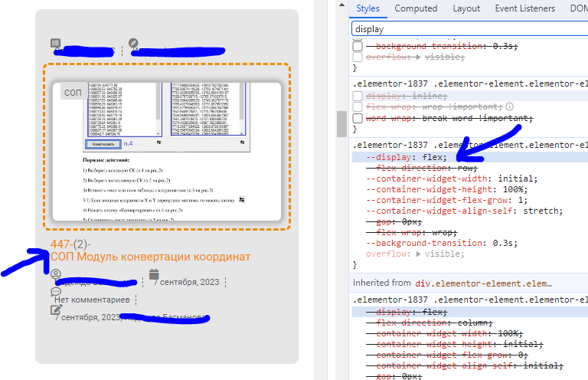Click the --background-transition: 0.3s declaration
The height and width of the screenshot is (380, 588).
[442, 243]
